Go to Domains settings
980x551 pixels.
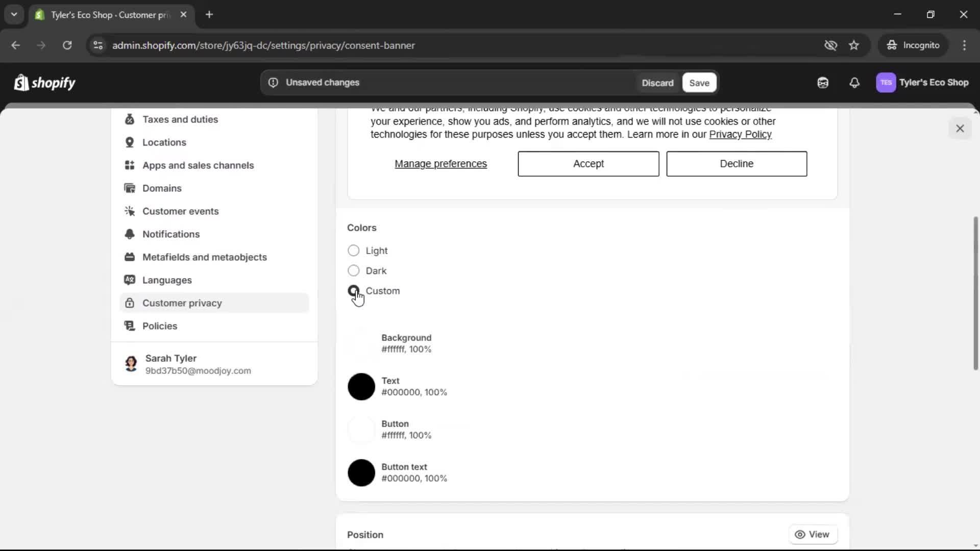coord(161,188)
